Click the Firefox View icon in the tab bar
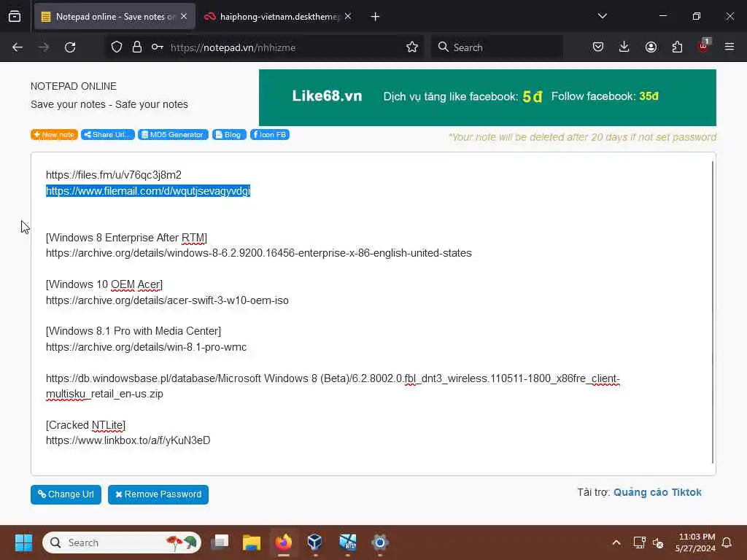 pyautogui.click(x=15, y=17)
